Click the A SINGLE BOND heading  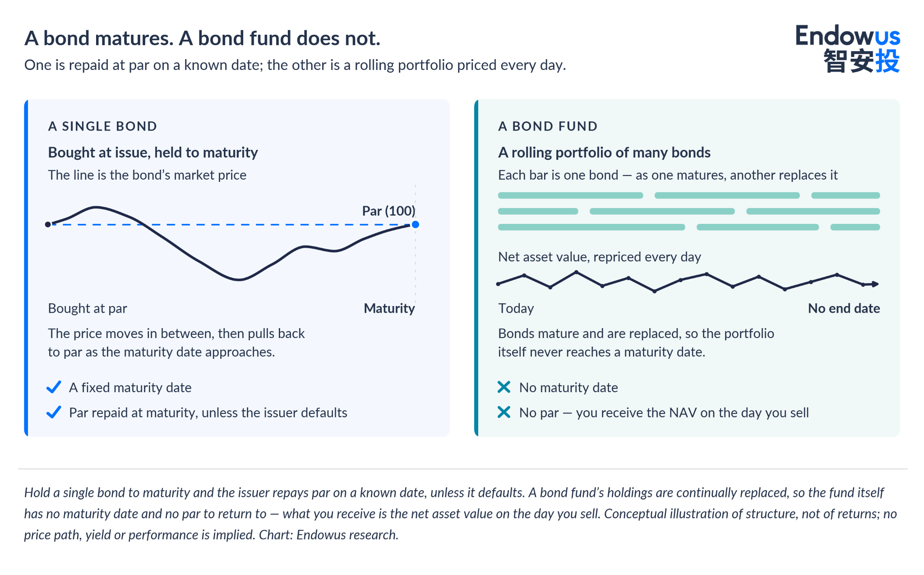103,126
